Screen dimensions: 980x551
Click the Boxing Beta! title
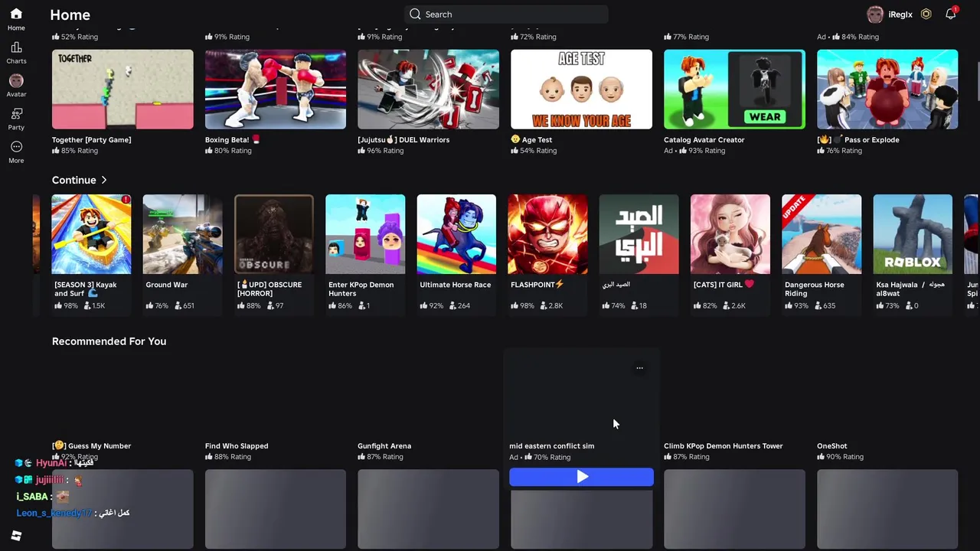tap(232, 140)
